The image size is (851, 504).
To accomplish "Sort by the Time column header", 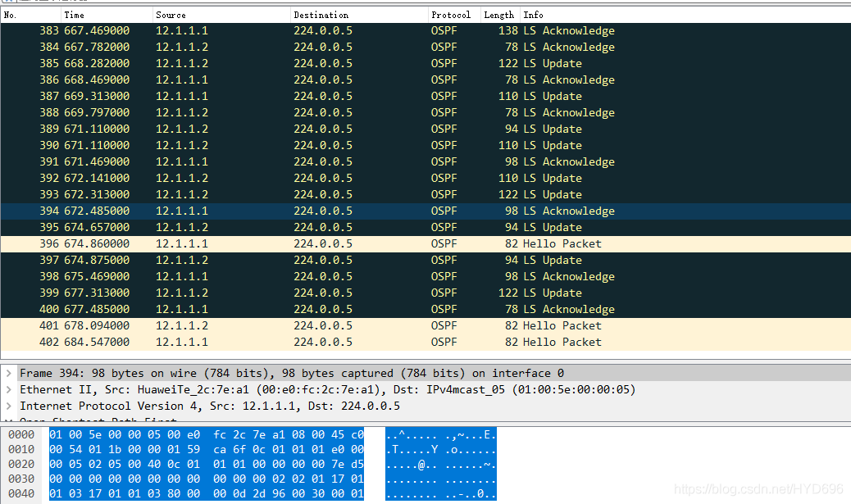I will [107, 16].
